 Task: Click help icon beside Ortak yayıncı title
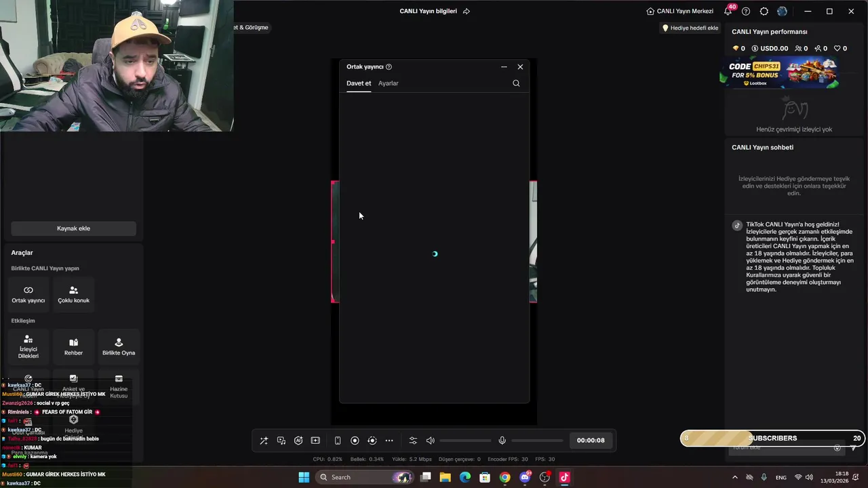point(389,66)
